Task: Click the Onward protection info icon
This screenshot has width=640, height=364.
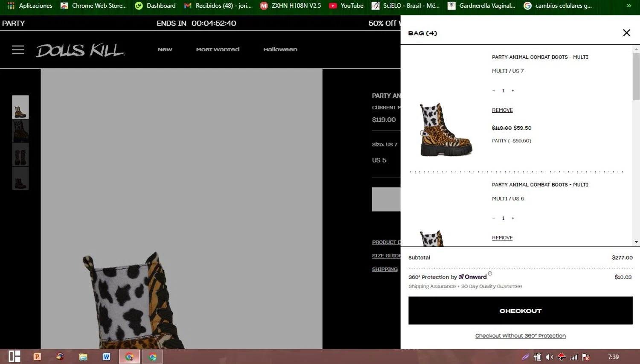Action: (x=490, y=274)
